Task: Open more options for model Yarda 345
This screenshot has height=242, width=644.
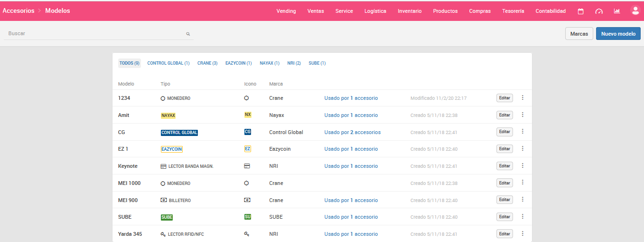Action: pos(523,233)
